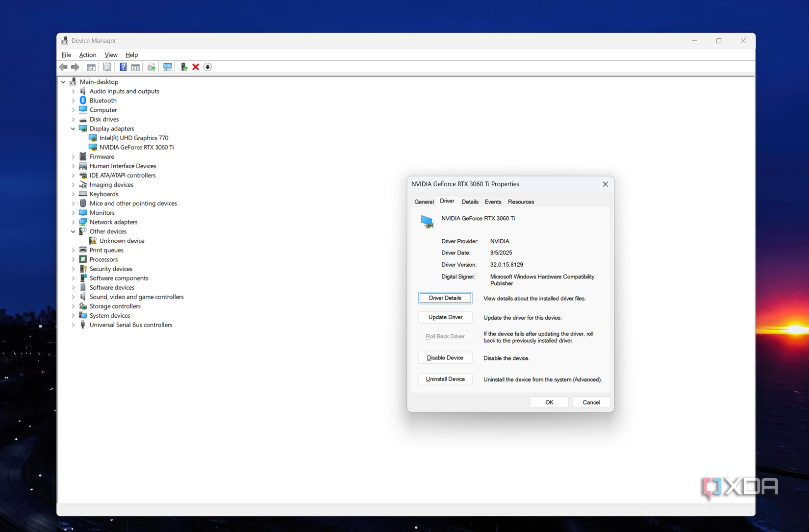Expand Human Interface Devices node
Viewport: 809px width, 532px height.
[x=73, y=166]
